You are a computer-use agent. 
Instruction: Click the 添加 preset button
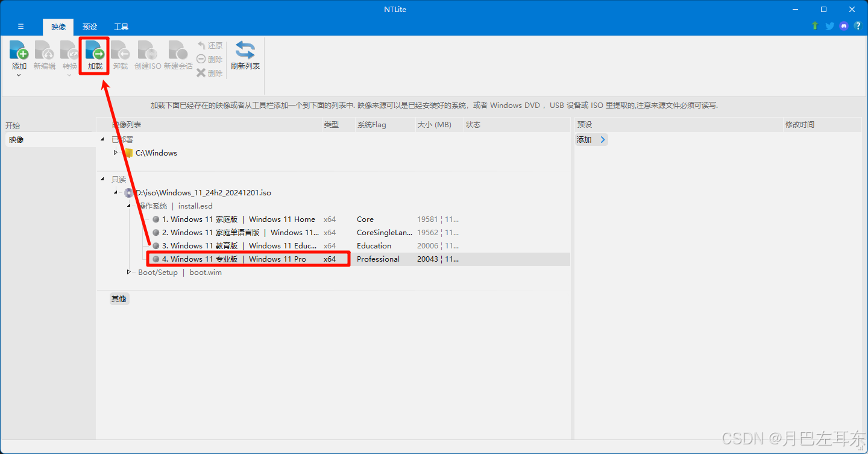click(591, 140)
